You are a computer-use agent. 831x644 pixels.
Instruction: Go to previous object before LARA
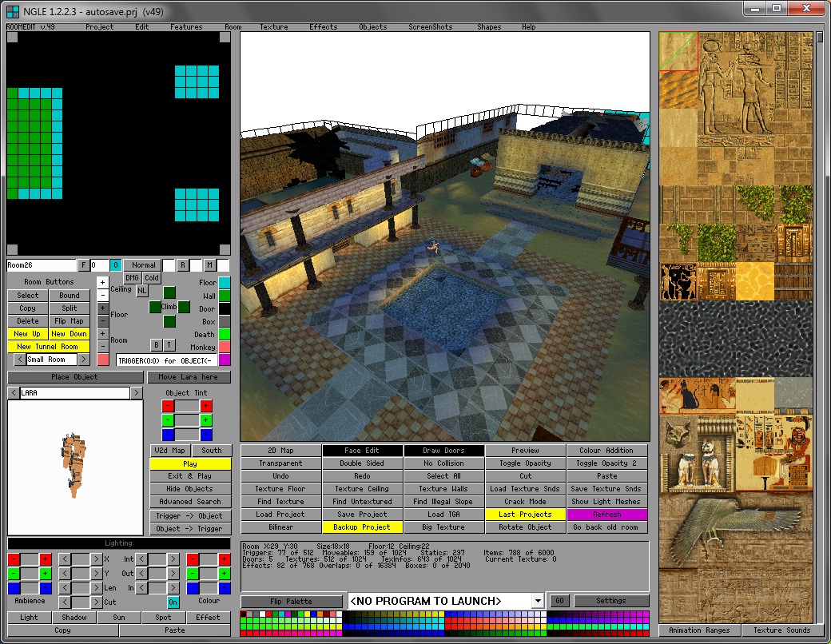[14, 393]
